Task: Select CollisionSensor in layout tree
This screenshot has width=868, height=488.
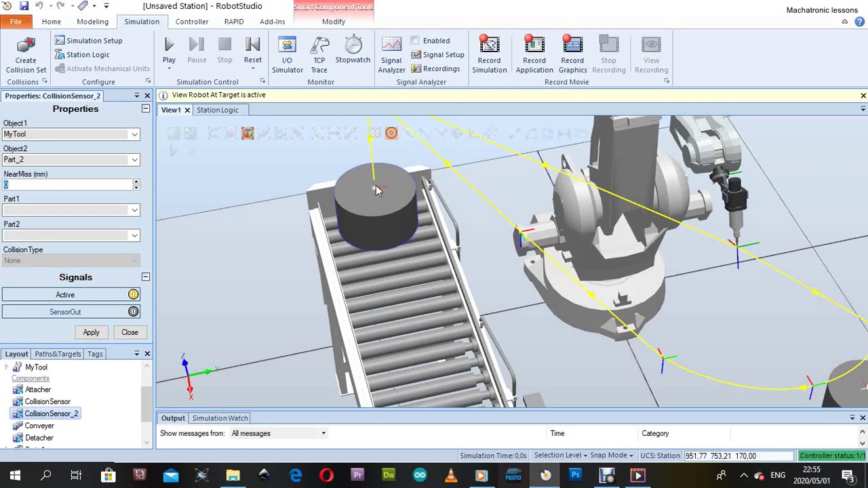Action: point(47,402)
